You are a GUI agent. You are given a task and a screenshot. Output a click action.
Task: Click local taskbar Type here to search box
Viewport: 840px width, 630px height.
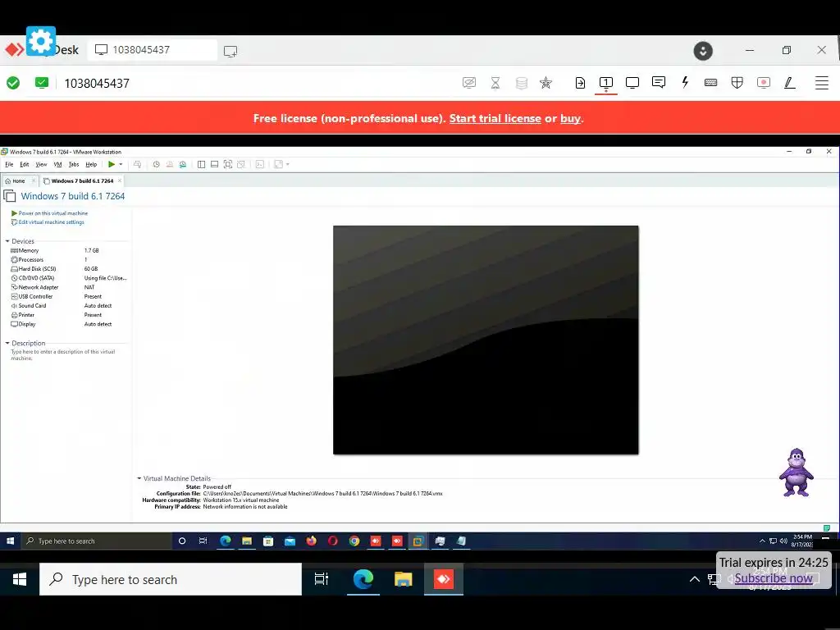(171, 579)
